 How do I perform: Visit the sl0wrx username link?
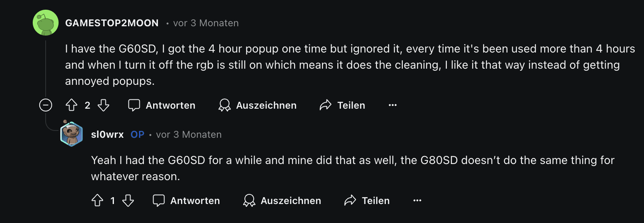tap(107, 135)
